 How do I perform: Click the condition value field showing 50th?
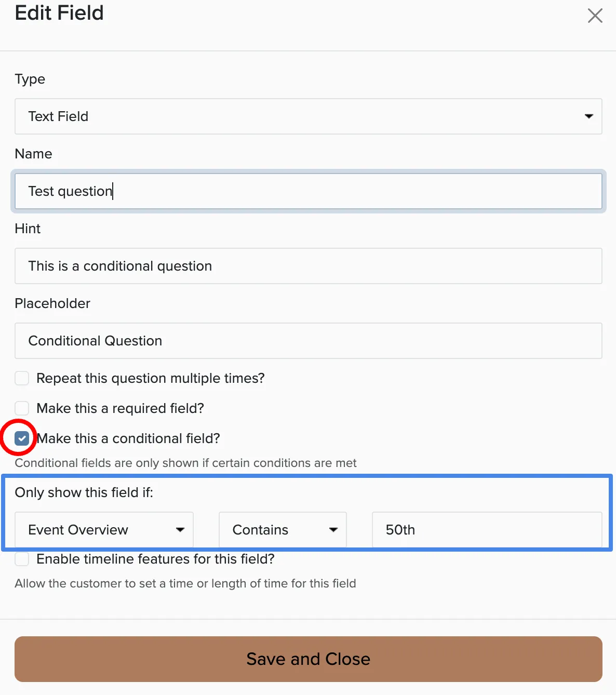click(x=487, y=530)
